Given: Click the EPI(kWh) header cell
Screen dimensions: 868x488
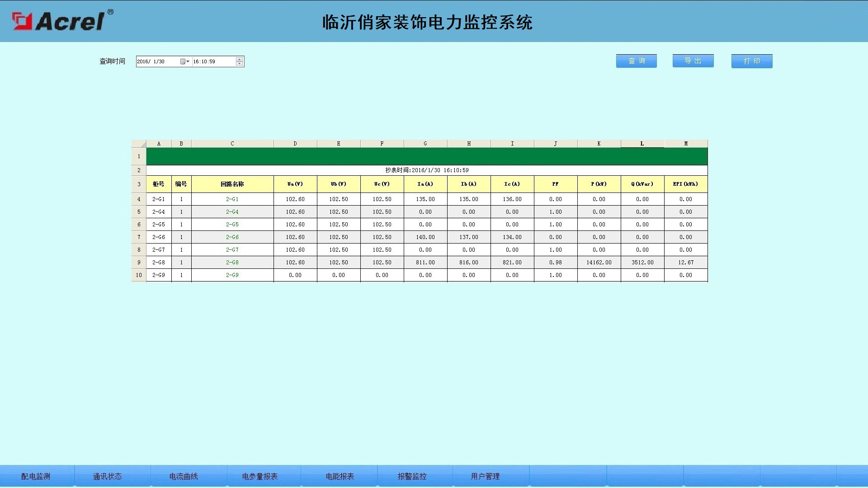Looking at the screenshot, I should [686, 184].
